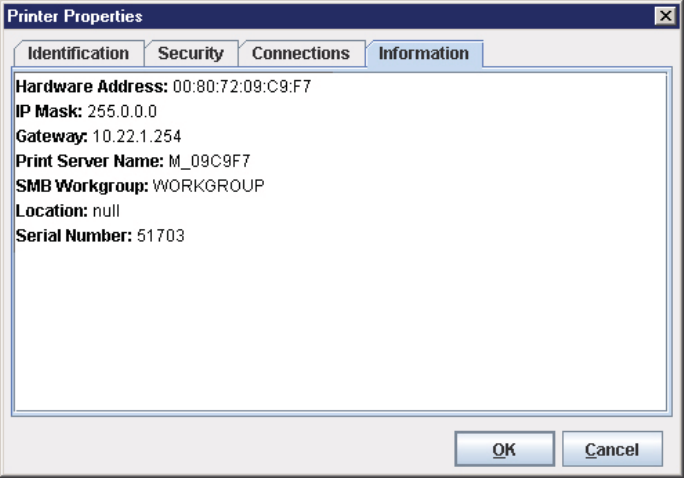The width and height of the screenshot is (684, 478).
Task: Open the Security tab
Action: tap(190, 54)
